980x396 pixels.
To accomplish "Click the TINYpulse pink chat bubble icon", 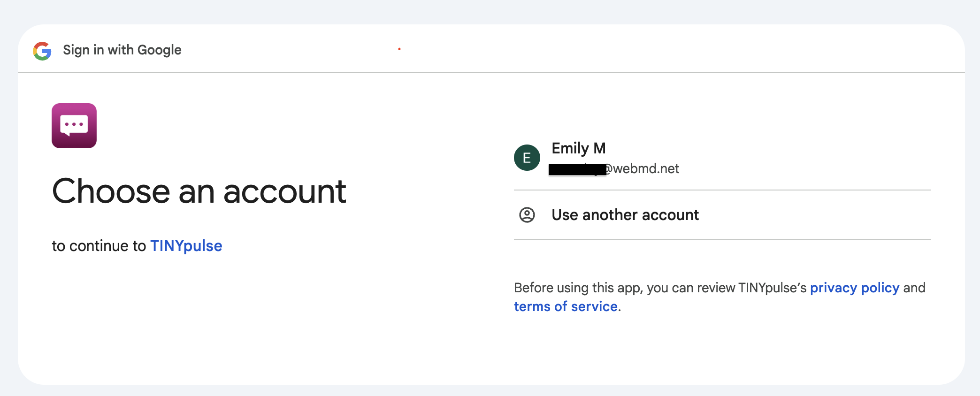I will pos(74,126).
